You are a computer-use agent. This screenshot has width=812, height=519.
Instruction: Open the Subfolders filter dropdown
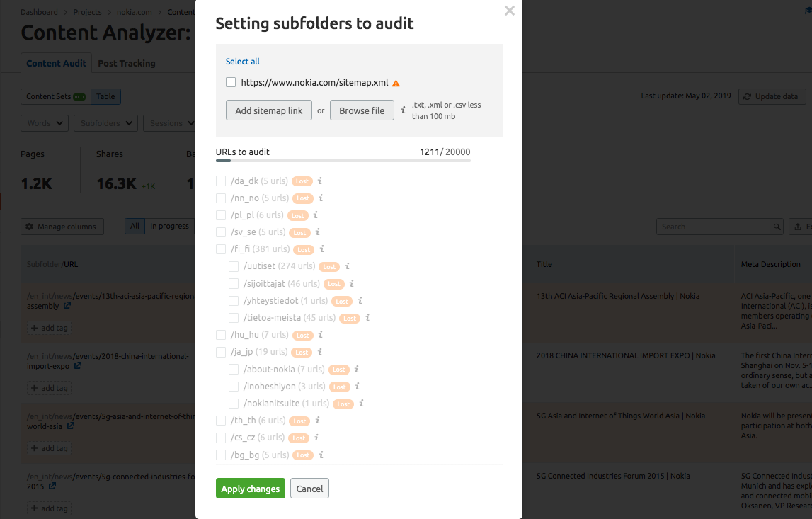click(x=105, y=123)
